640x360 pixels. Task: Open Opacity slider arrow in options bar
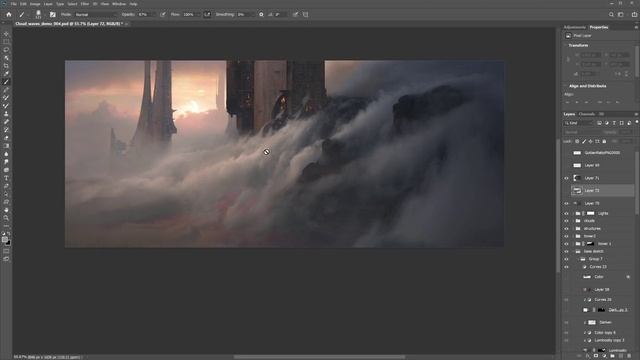coord(153,14)
